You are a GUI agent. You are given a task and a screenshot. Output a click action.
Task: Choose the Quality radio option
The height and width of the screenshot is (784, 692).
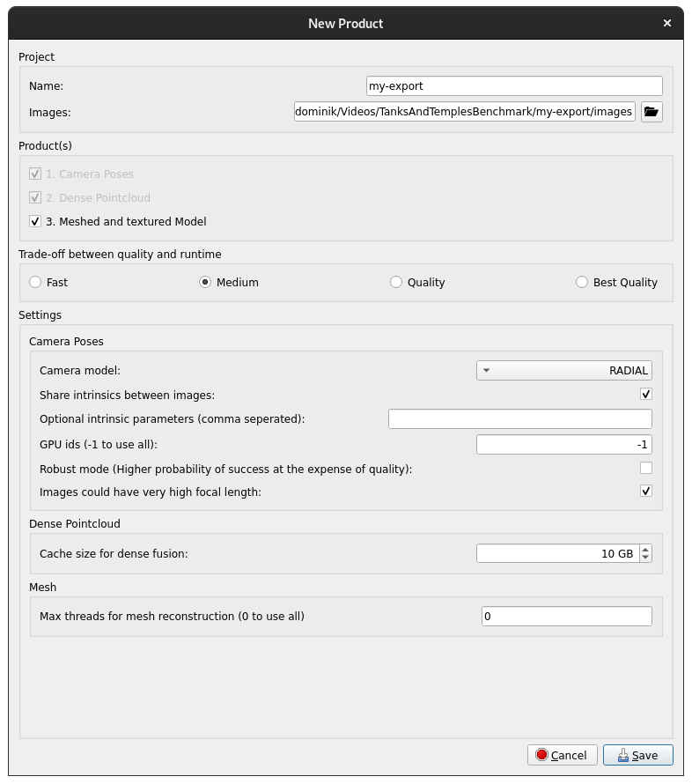pyautogui.click(x=396, y=283)
